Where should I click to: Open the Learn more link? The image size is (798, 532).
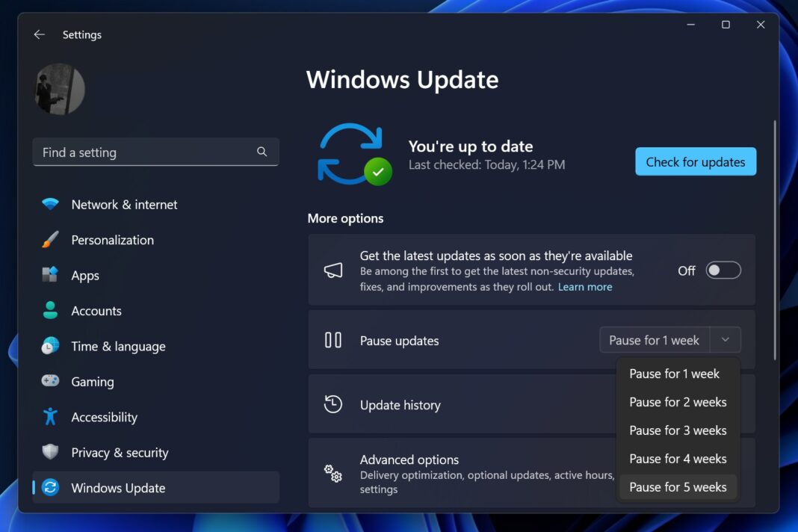coord(585,287)
